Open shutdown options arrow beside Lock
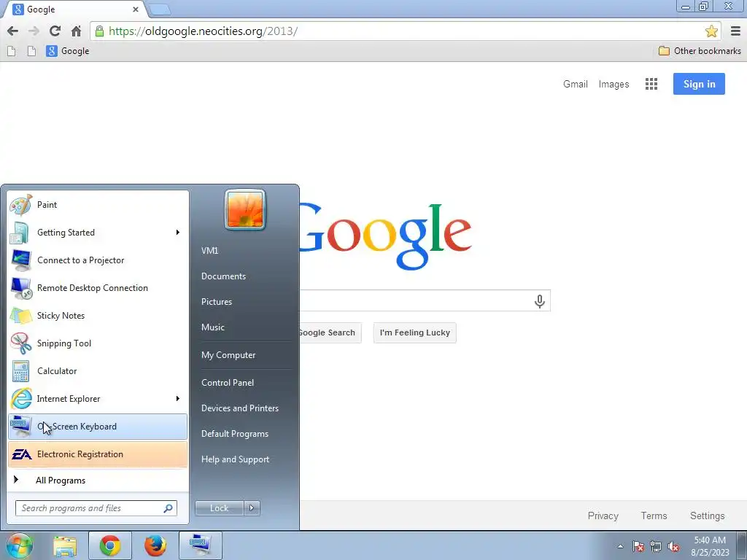 point(252,508)
